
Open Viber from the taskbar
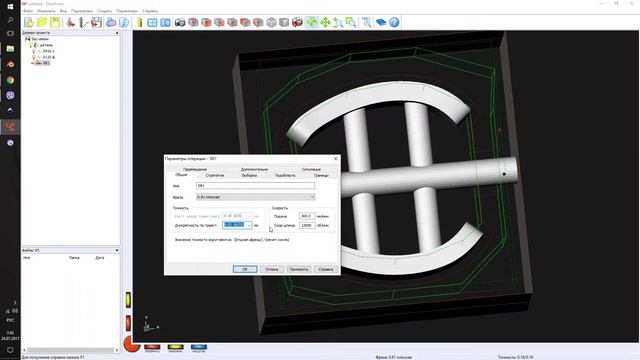[x=10, y=95]
